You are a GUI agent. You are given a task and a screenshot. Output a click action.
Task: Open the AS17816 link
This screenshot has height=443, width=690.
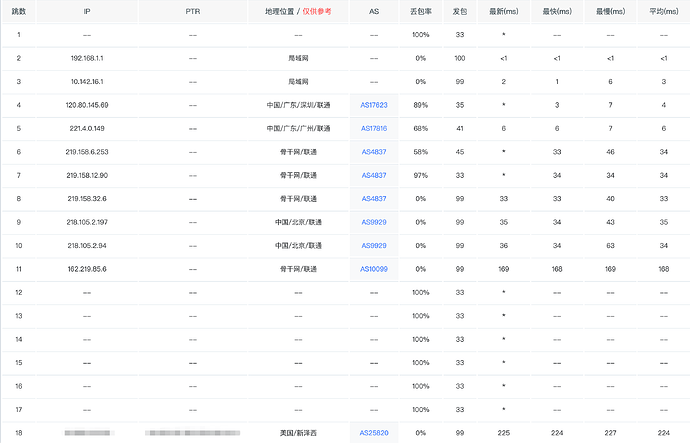[374, 128]
